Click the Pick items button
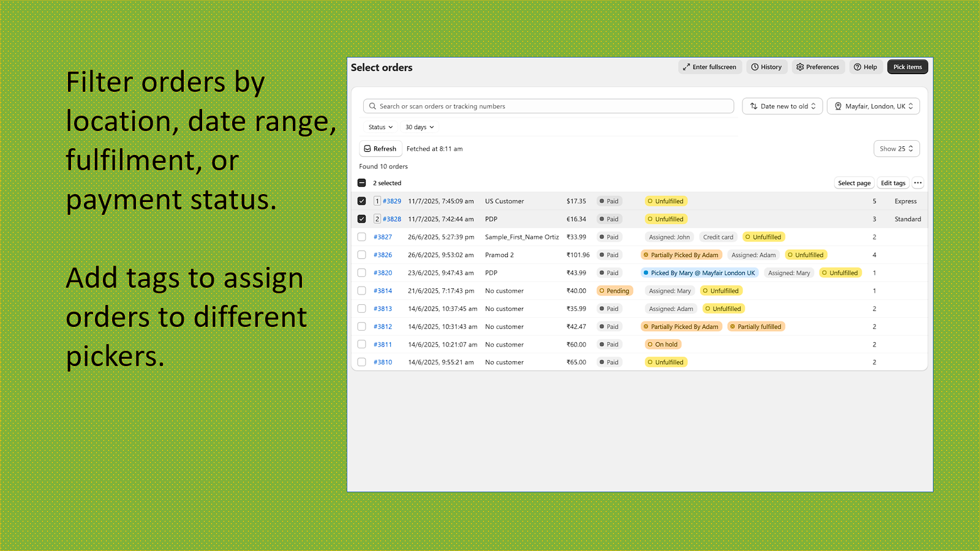This screenshot has height=551, width=980. [907, 67]
